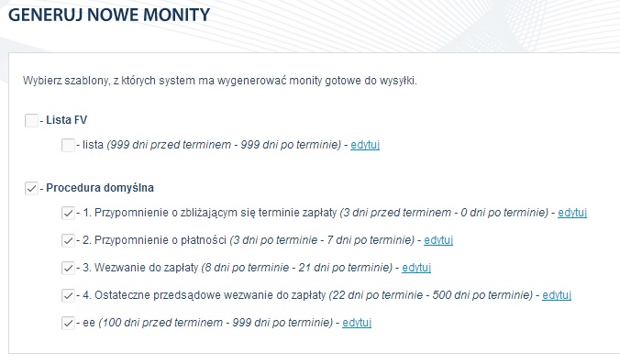Viewport: 620px width, 364px height.
Task: Click edytuj beside Przypomnienie o płatności
Action: click(438, 240)
